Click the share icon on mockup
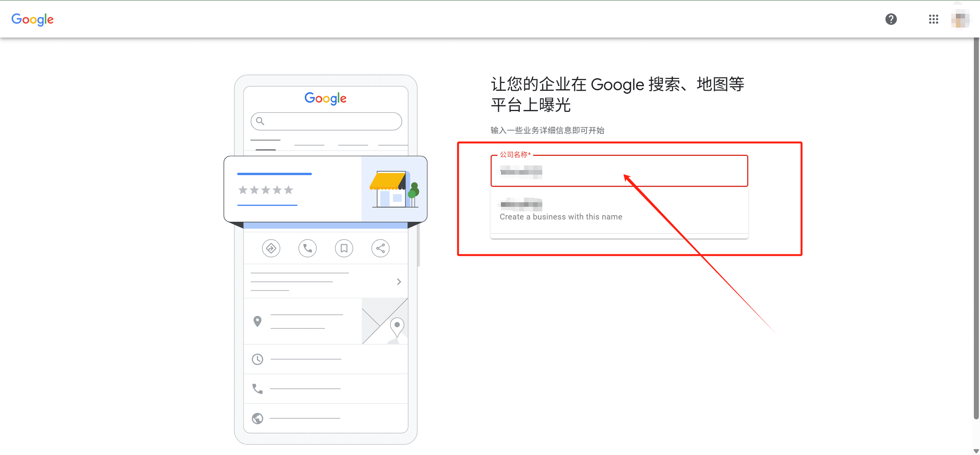The width and height of the screenshot is (980, 455). (380, 248)
